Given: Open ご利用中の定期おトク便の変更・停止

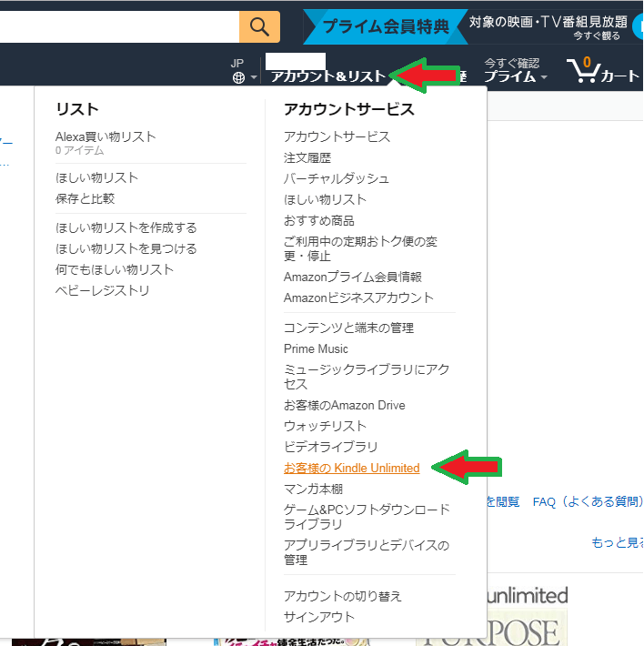Looking at the screenshot, I should click(360, 248).
